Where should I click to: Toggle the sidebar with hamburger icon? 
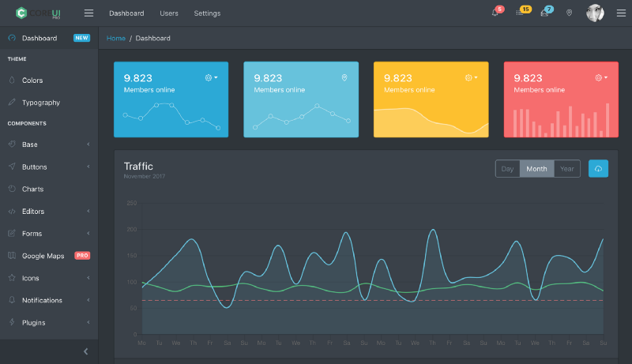88,13
